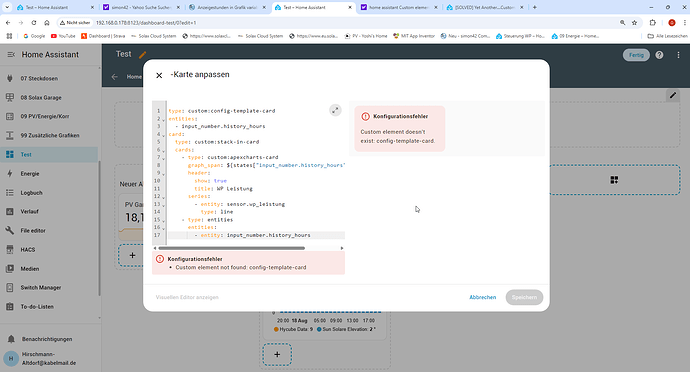Click the browser home icon
690x372 pixels.
coord(47,22)
